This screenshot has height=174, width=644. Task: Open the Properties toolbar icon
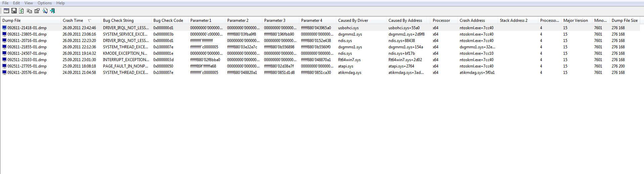[37, 11]
